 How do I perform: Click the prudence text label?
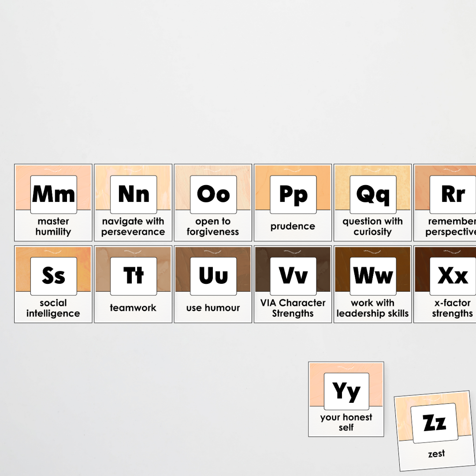pos(292,226)
